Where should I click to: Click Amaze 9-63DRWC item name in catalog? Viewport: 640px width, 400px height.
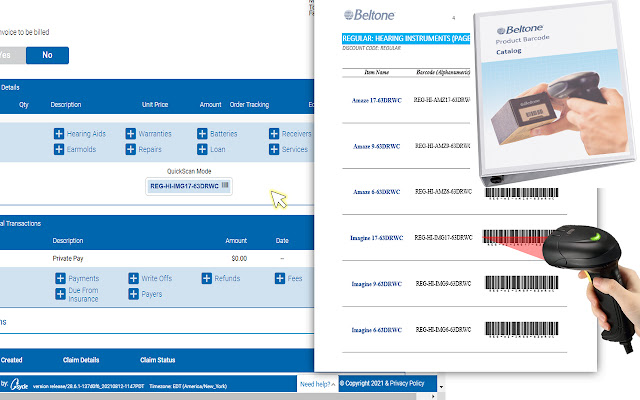377,146
